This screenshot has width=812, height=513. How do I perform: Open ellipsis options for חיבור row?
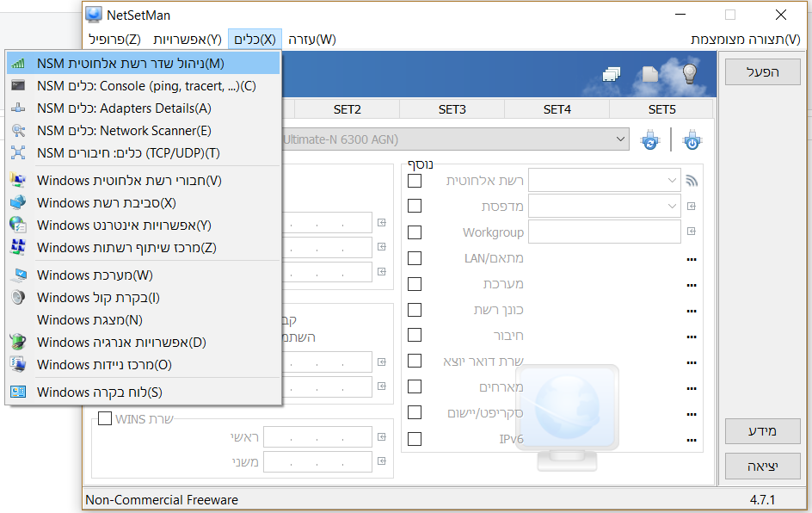(x=692, y=337)
